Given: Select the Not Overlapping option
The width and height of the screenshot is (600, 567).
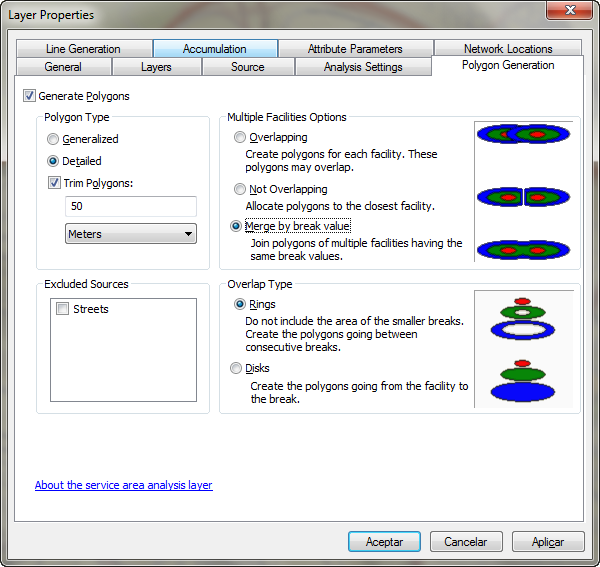Looking at the screenshot, I should click(x=239, y=189).
